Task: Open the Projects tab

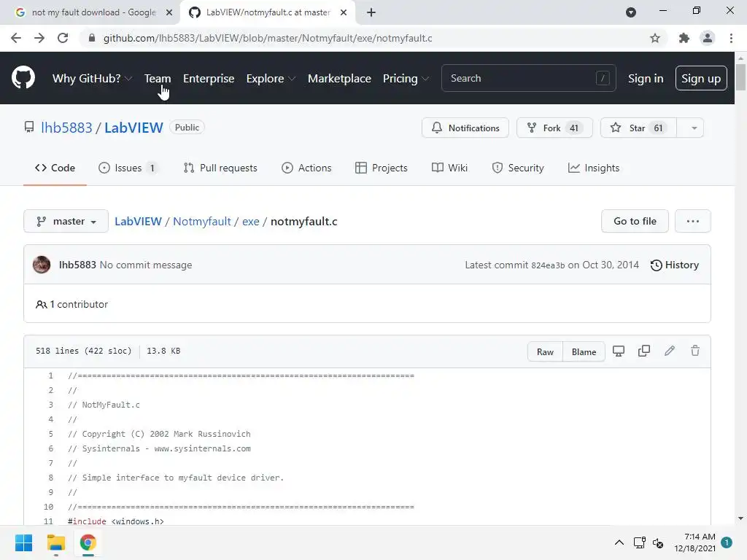Action: coord(381,168)
